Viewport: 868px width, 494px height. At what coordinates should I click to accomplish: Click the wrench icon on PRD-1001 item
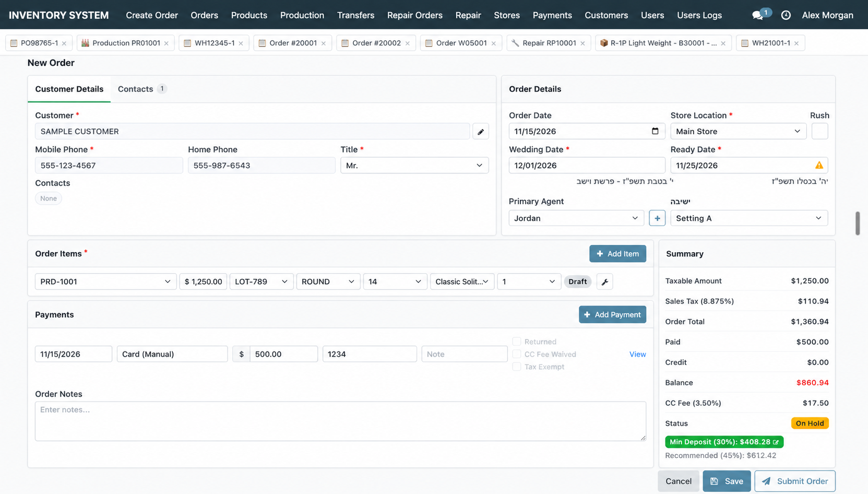(604, 282)
